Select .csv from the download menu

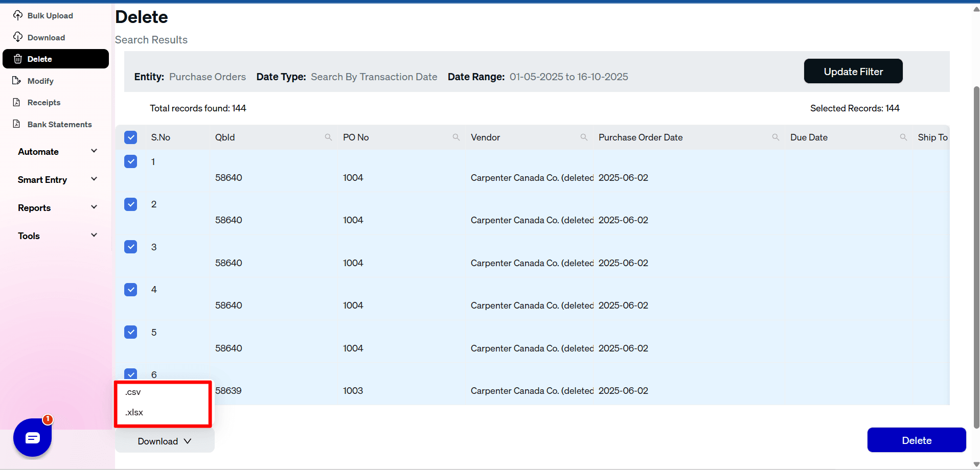[132, 392]
